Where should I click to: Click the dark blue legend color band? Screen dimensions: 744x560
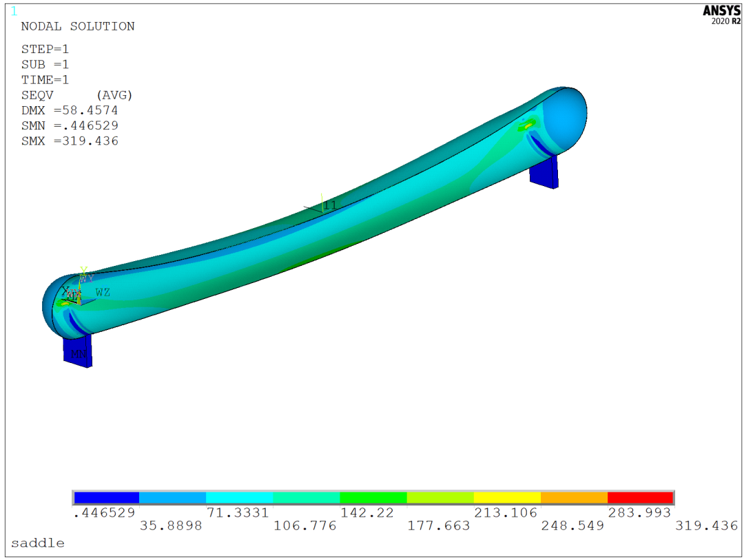pos(106,497)
